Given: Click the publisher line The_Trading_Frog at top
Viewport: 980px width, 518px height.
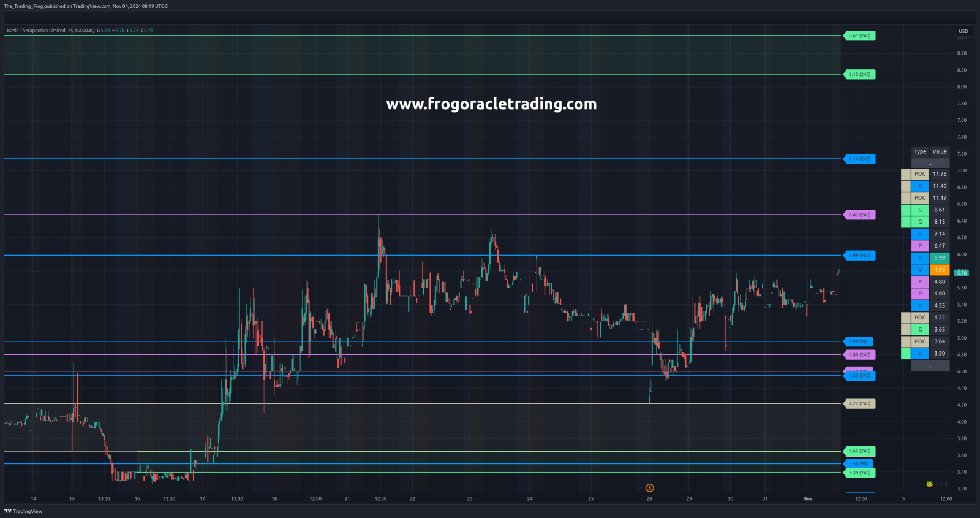Looking at the screenshot, I should tap(86, 6).
